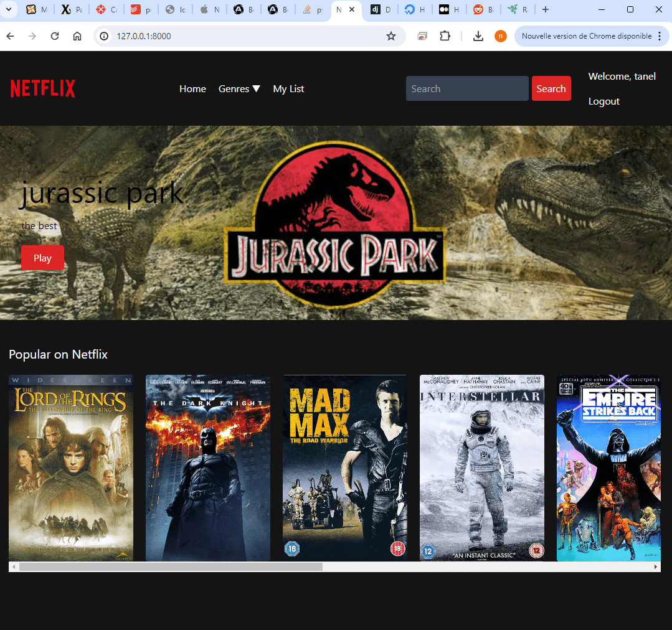This screenshot has height=630, width=672.
Task: Click the Netflix logo
Action: [42, 88]
